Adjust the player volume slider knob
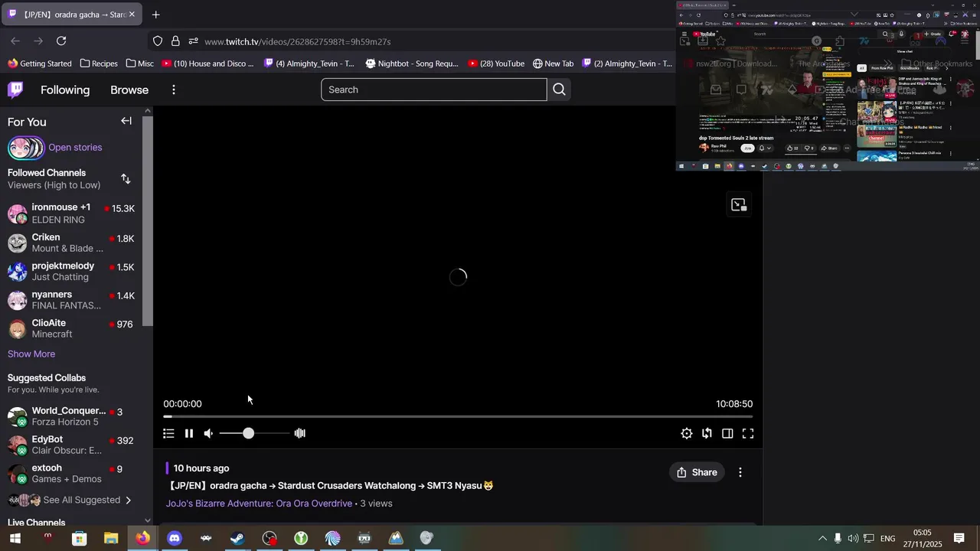980x551 pixels. (248, 433)
